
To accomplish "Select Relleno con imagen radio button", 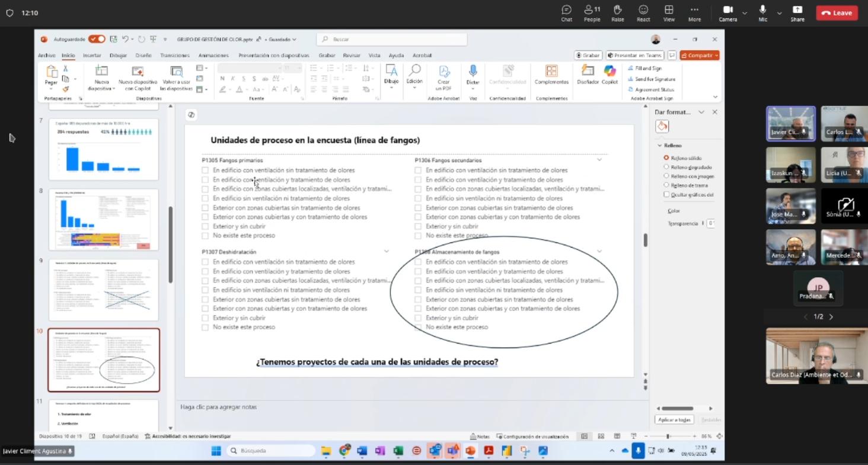I will point(666,176).
